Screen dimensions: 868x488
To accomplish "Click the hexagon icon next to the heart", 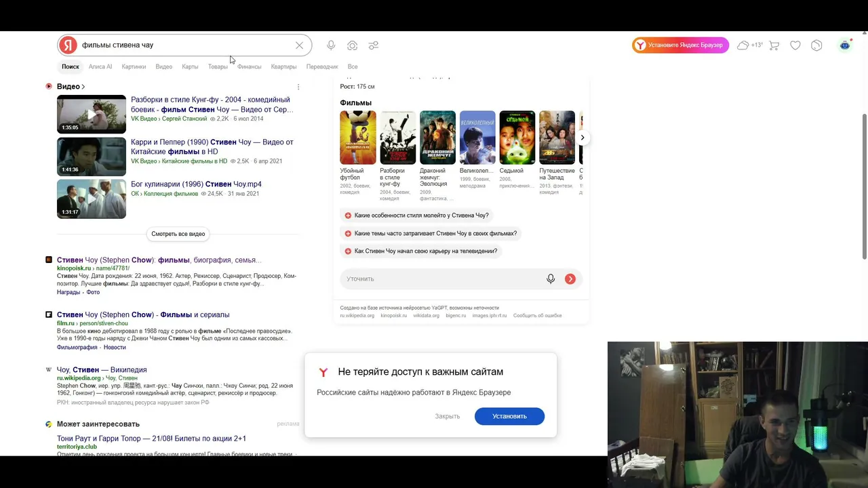I will tap(816, 45).
